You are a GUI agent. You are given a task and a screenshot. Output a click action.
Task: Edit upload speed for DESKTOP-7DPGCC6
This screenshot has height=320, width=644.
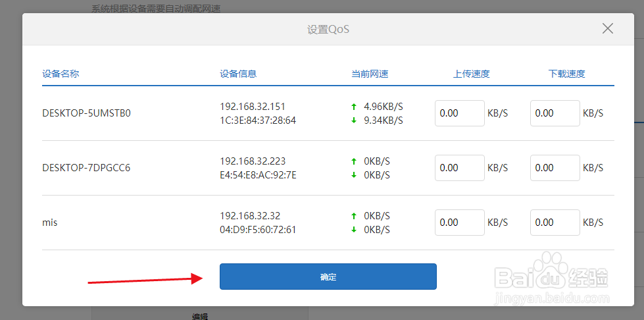click(x=460, y=168)
